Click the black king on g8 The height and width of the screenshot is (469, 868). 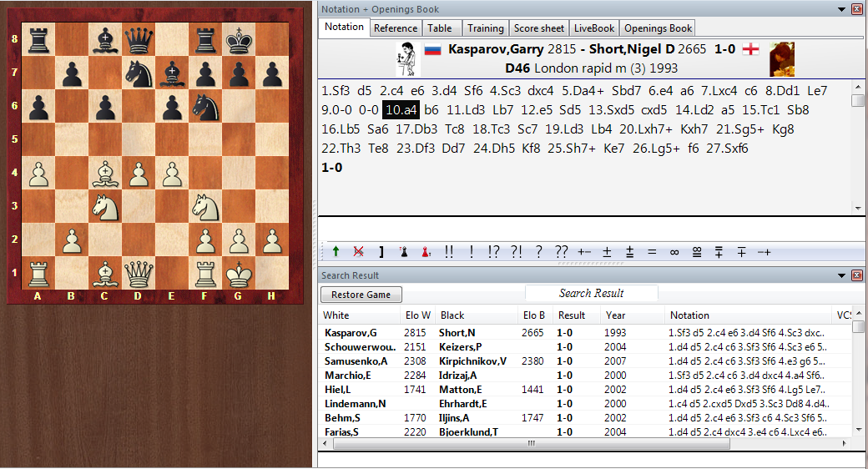point(239,38)
